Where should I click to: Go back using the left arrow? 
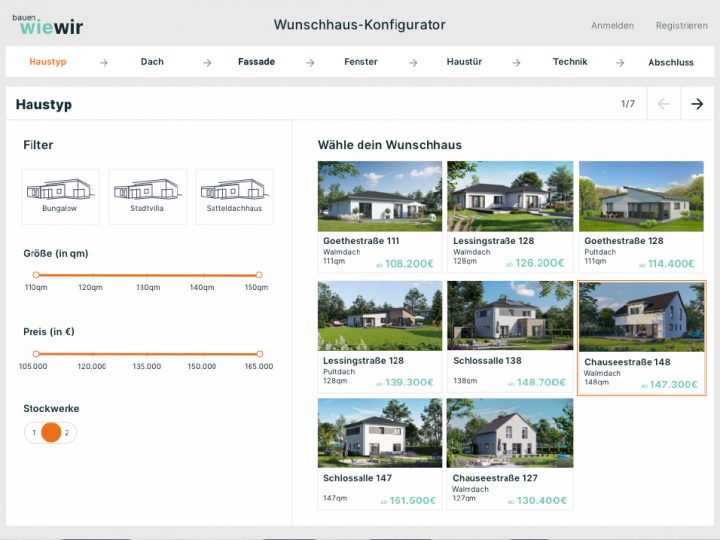(663, 104)
